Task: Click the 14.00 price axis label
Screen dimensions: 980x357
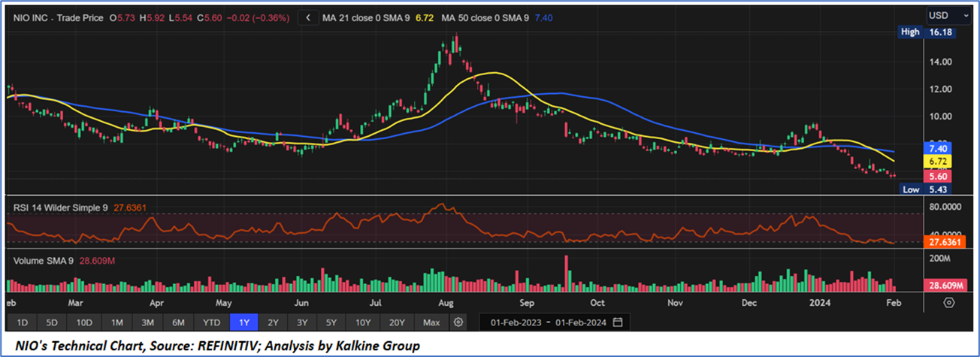Action: coord(942,62)
